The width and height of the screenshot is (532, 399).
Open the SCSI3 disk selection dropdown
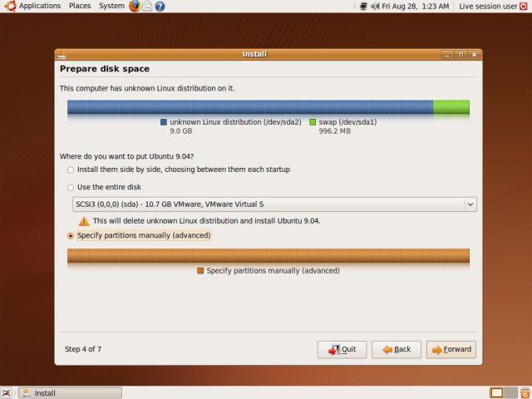(x=274, y=204)
